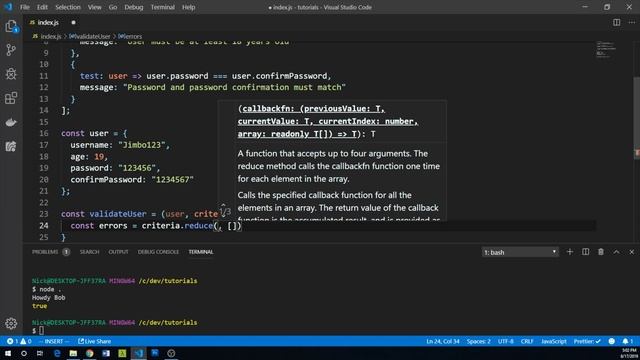Click the unsaved dot on index.js tab
Image resolution: width=640 pixels, height=360 pixels.
pos(73,22)
